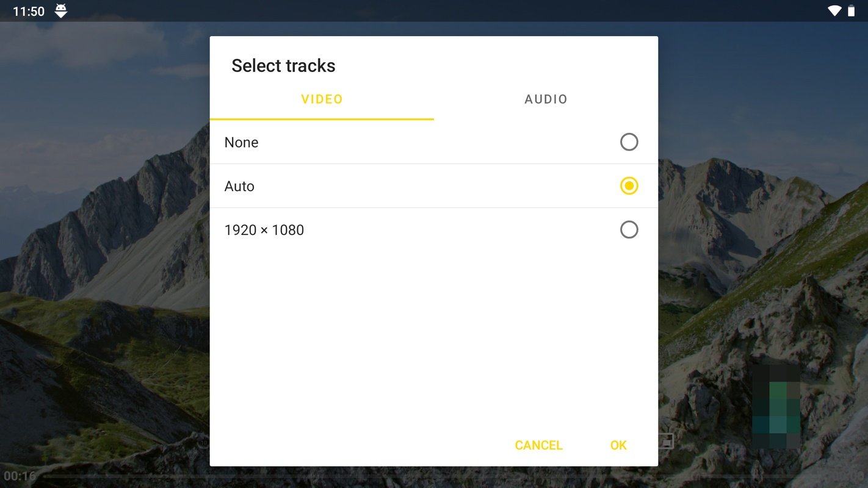
Task: Tap the battery indicator icon
Action: click(x=852, y=11)
